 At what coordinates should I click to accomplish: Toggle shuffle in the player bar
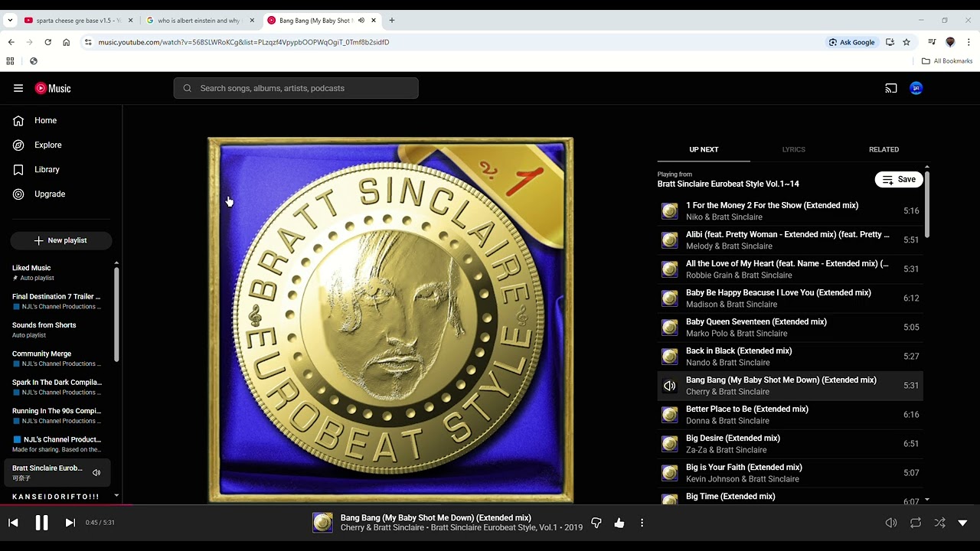point(939,523)
